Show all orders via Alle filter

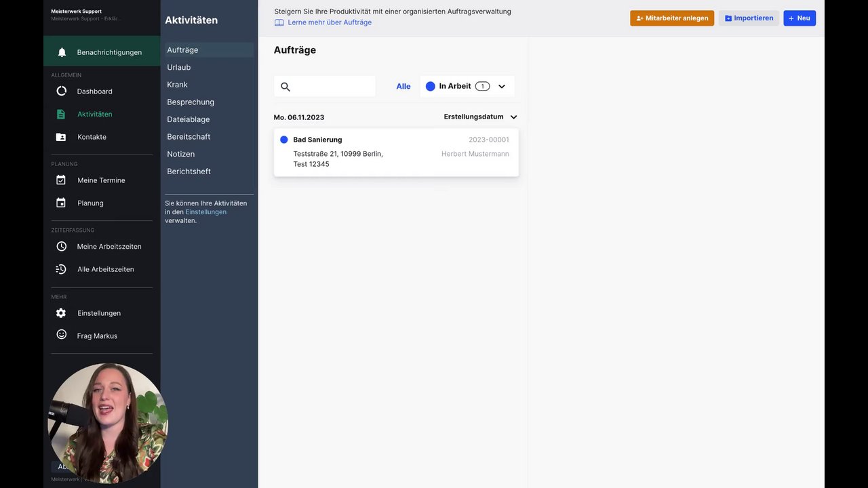point(403,87)
